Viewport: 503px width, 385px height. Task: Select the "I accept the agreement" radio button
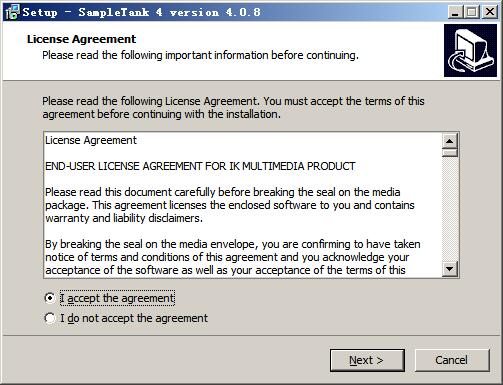pyautogui.click(x=50, y=298)
